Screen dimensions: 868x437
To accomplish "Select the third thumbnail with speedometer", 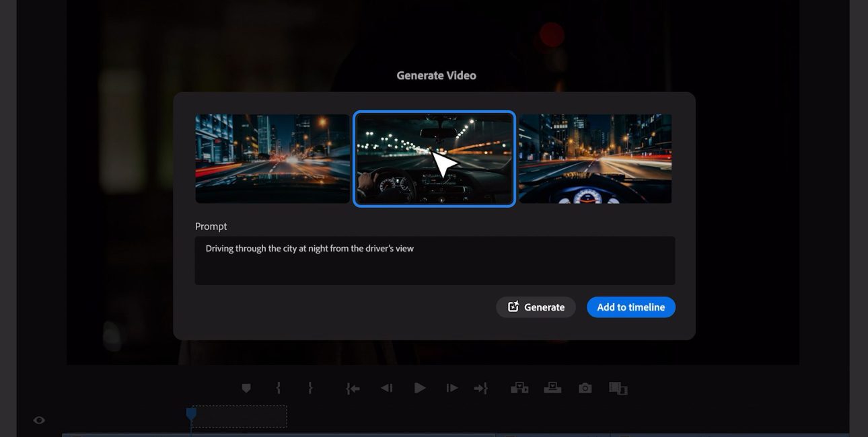I will [595, 159].
